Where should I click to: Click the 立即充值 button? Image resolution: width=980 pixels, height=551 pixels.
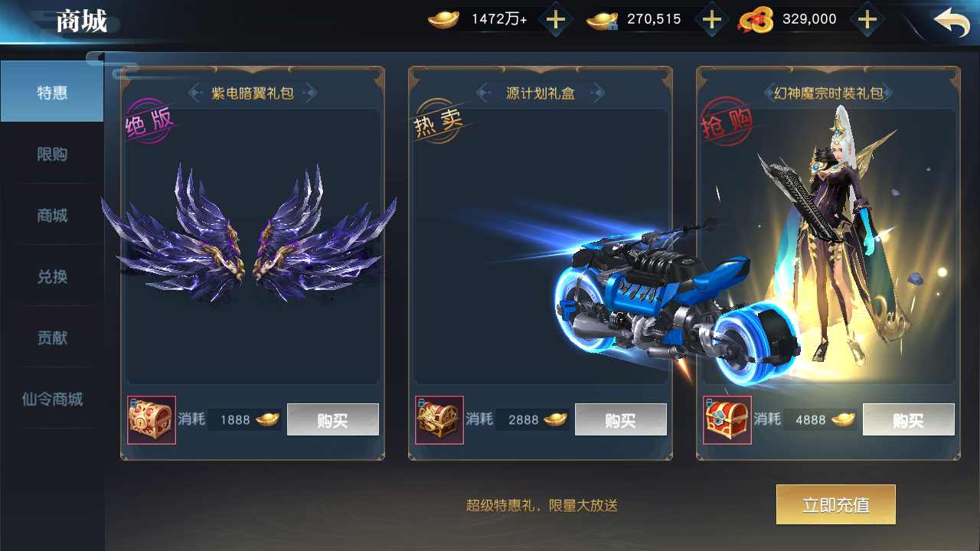coord(836,504)
